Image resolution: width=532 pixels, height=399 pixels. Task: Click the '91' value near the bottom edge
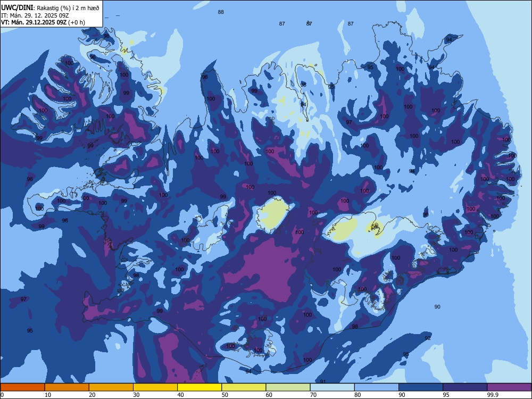point(323,381)
